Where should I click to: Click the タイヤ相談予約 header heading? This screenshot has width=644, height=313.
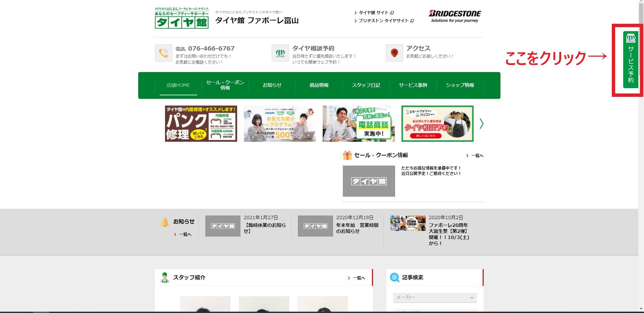(313, 48)
